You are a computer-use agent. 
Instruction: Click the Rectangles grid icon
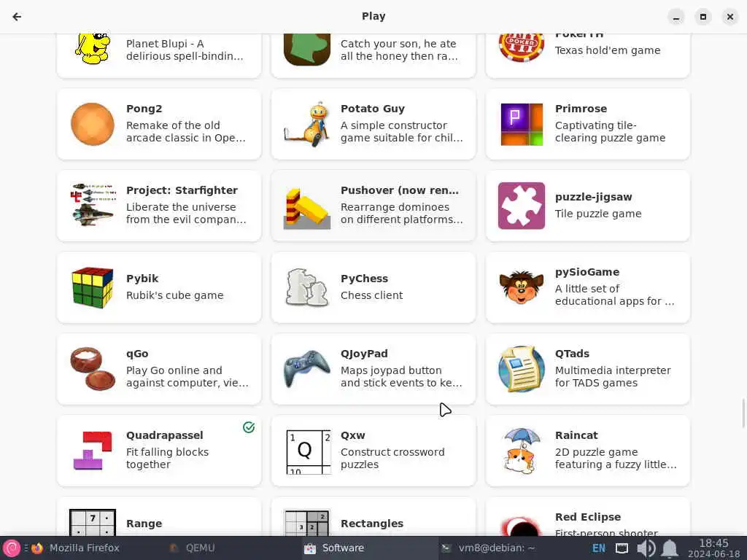tap(307, 522)
